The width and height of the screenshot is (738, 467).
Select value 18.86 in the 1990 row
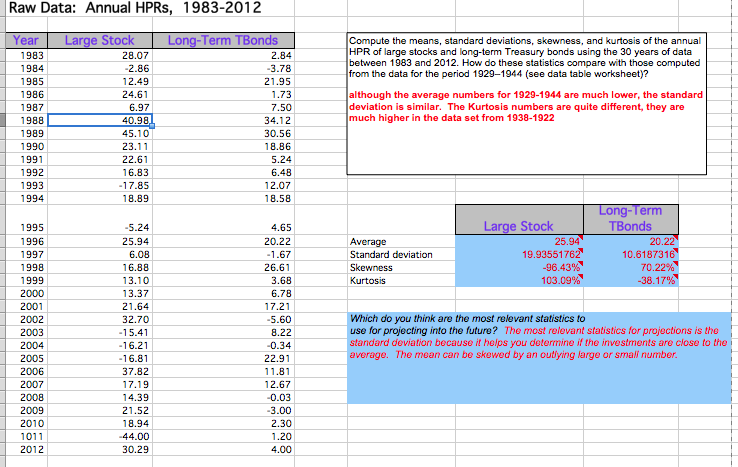point(223,147)
